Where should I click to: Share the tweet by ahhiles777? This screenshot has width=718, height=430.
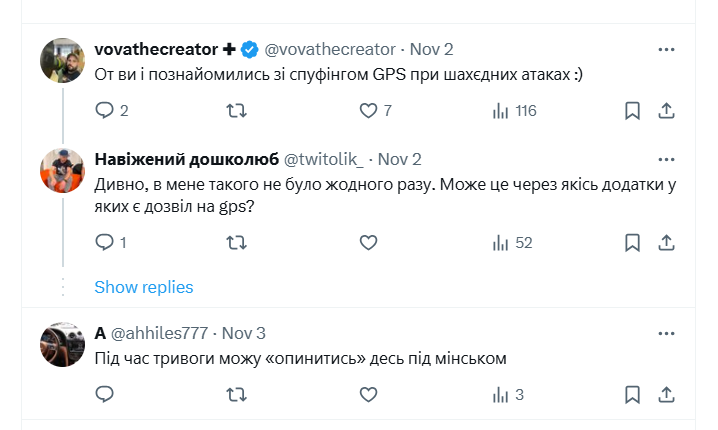(x=666, y=395)
